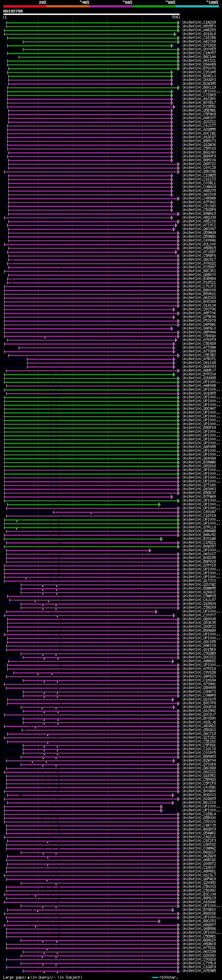Select the UniRef100_O94489 label
This screenshot has height=980, width=222.
pyautogui.click(x=199, y=64)
